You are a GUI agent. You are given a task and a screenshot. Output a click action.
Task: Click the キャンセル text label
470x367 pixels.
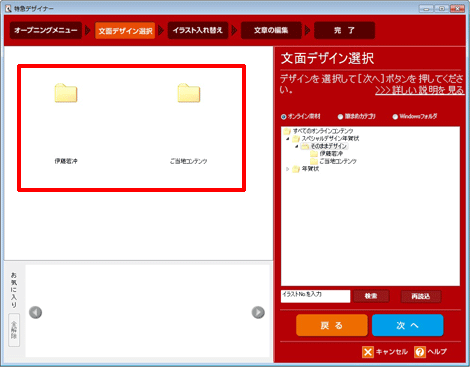tap(392, 352)
